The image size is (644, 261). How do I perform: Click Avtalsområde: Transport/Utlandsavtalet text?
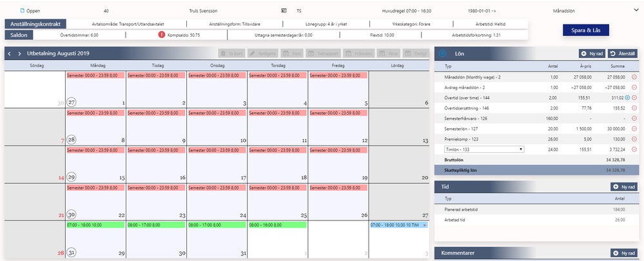point(128,24)
